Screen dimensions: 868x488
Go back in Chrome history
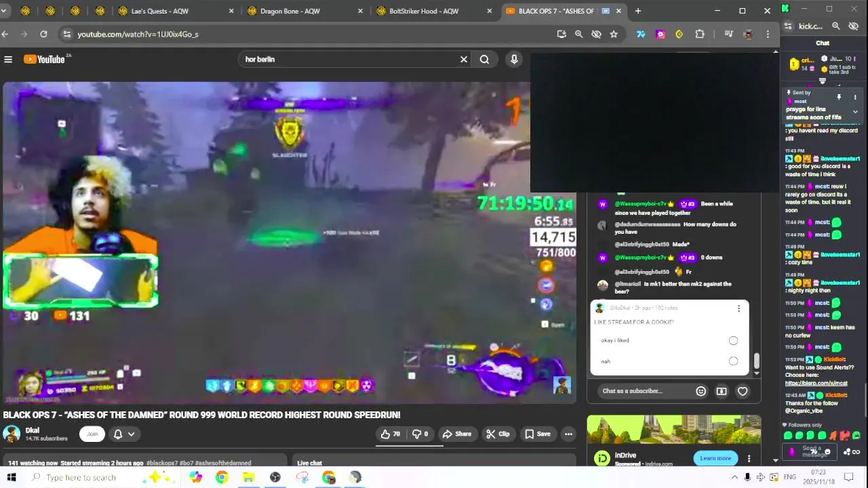[5, 34]
